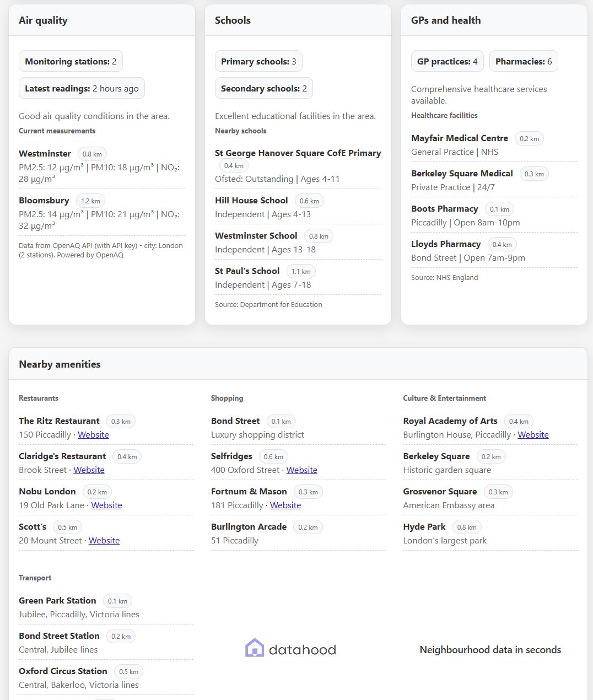Viewport: 593px width, 700px height.
Task: Click the Latest readings: 2 hours ago badge
Action: pyautogui.click(x=82, y=88)
